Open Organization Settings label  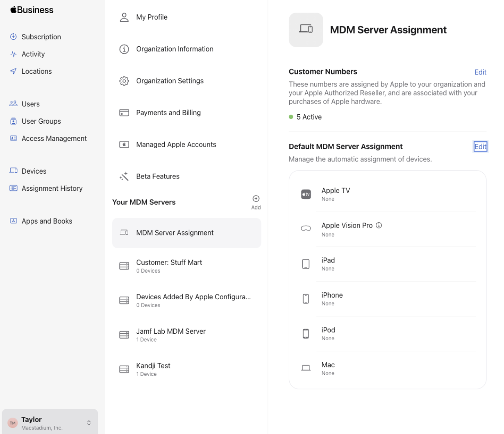coord(170,81)
